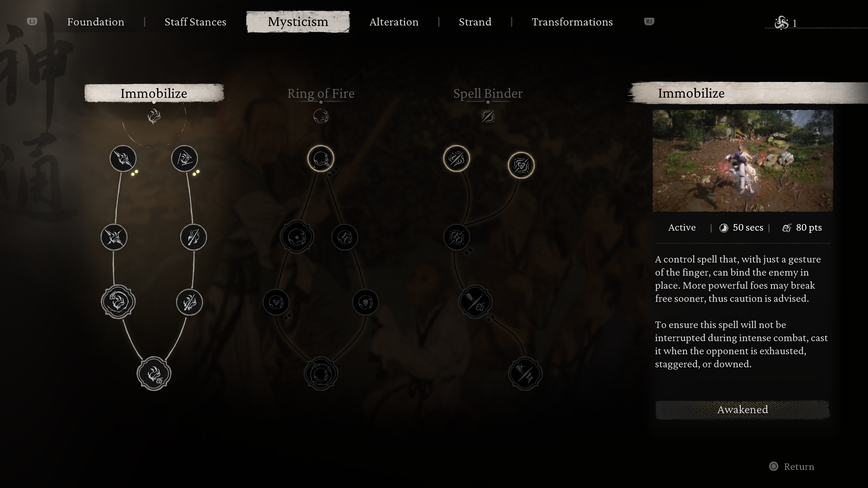This screenshot has height=488, width=868.
Task: Select top-right glowing Spell Binder node
Action: point(521,165)
